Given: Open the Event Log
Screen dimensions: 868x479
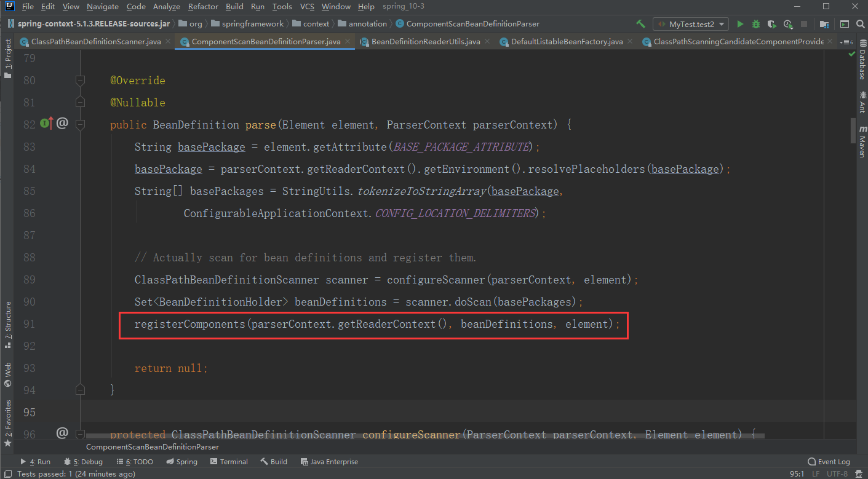Looking at the screenshot, I should pos(829,462).
